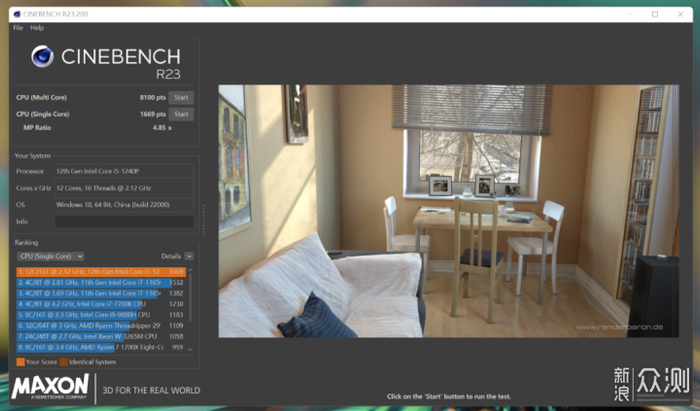Select the Cores x GHz field
This screenshot has width=700, height=411.
click(x=124, y=188)
